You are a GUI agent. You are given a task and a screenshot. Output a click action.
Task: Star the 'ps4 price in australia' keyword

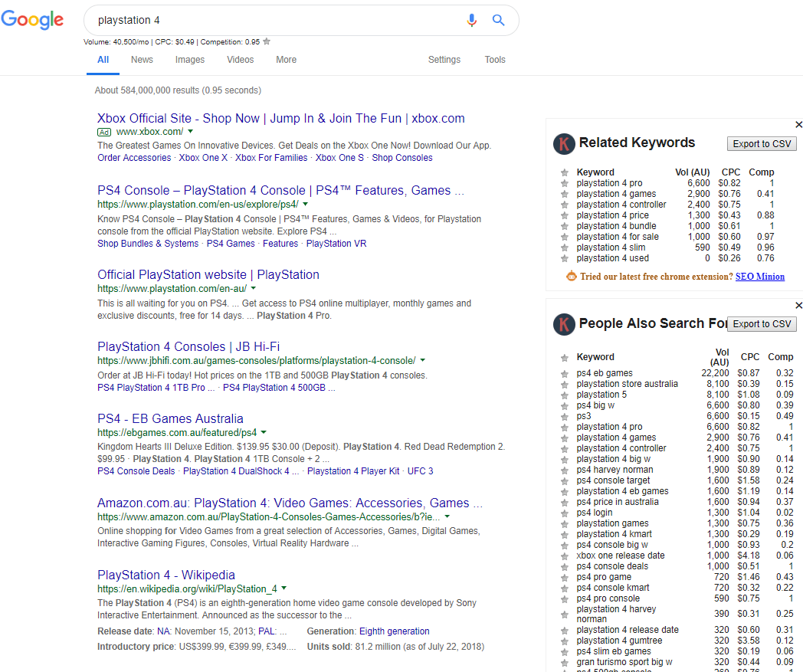click(565, 503)
